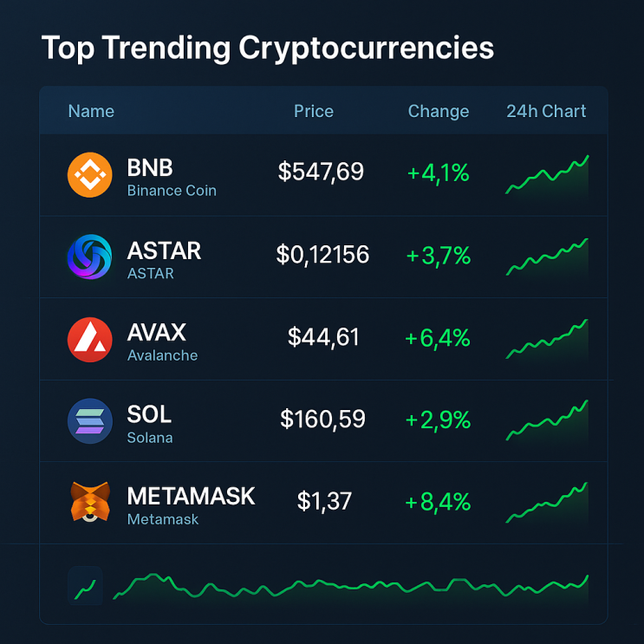Sort by the Price column header
Screen dimensions: 644x644
[x=314, y=111]
